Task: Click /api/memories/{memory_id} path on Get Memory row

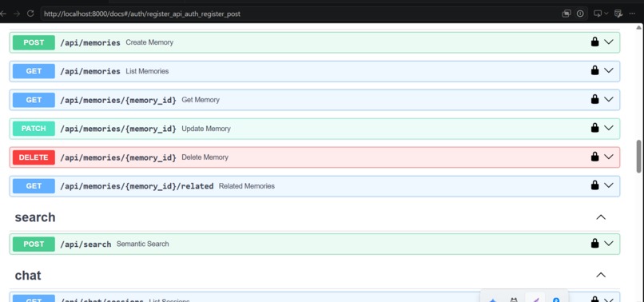Action: coord(118,100)
